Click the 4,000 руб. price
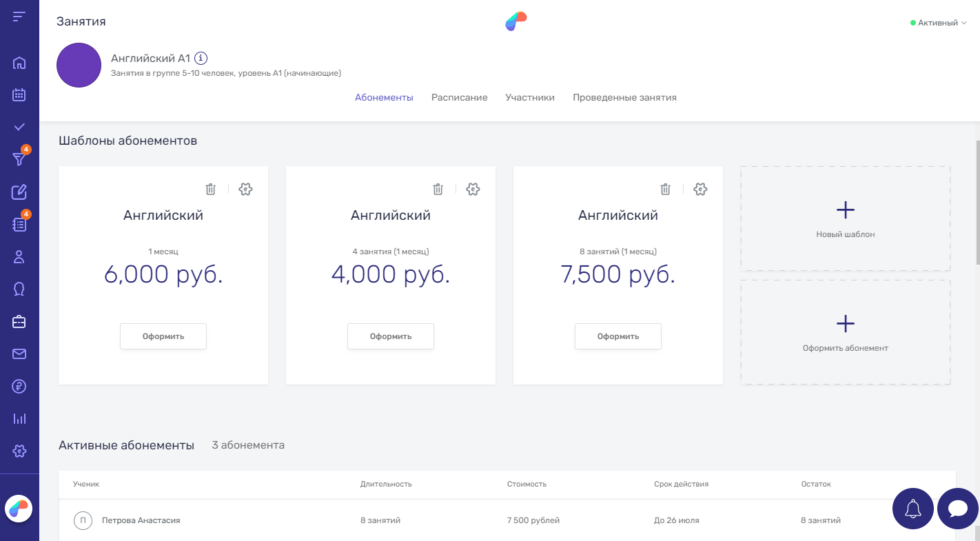980x541 pixels. point(391,274)
